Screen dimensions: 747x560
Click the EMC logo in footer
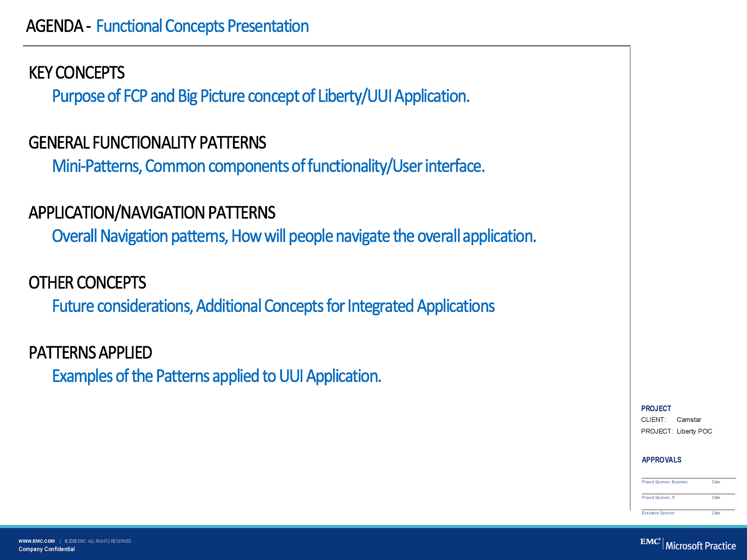pos(650,542)
